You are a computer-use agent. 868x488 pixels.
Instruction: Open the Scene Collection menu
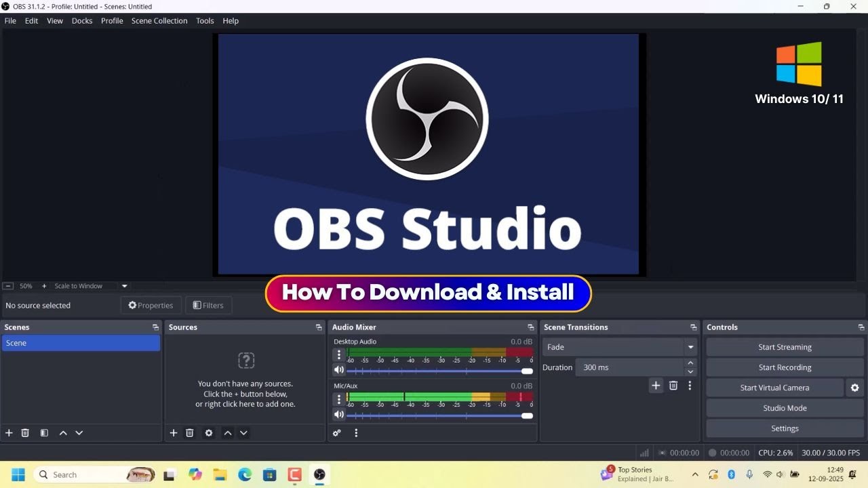pos(159,21)
